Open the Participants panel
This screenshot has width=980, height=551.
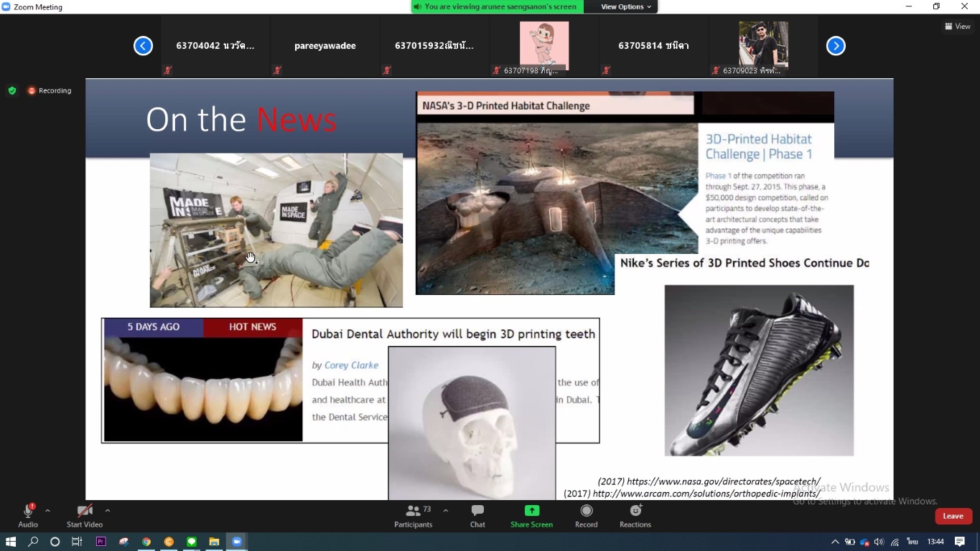pyautogui.click(x=414, y=516)
